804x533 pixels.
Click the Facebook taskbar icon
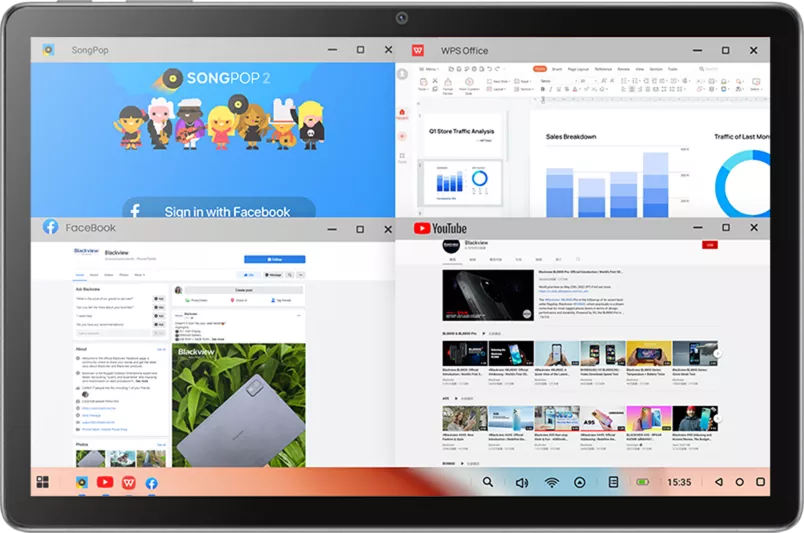152,482
